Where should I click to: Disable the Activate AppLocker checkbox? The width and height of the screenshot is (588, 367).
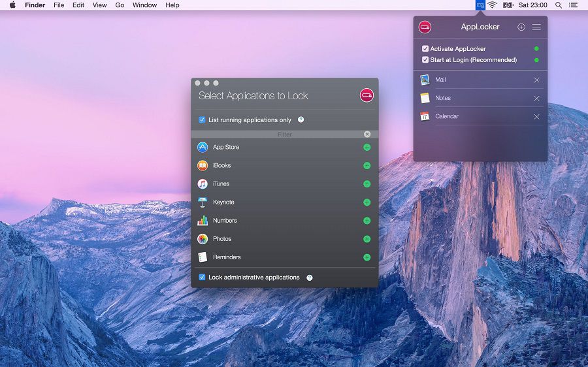425,49
